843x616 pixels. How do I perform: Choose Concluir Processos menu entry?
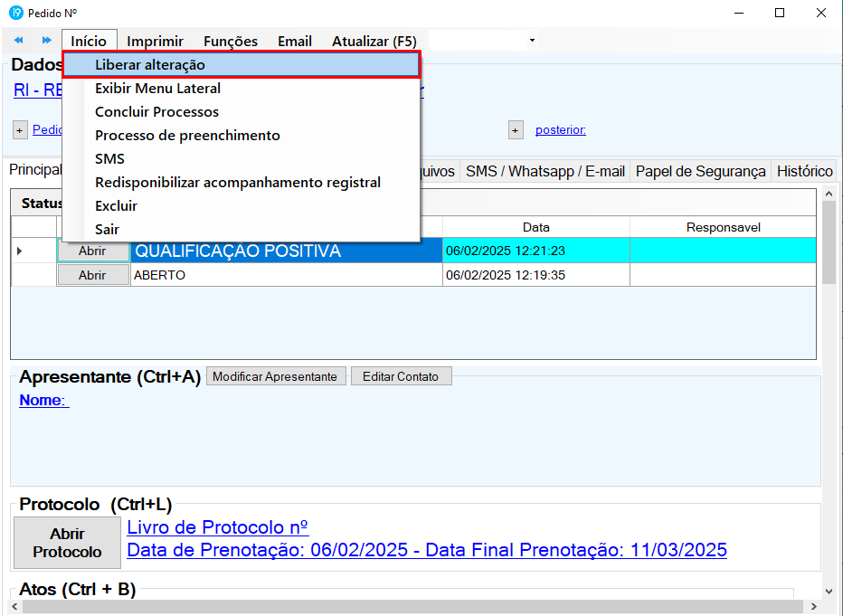(156, 112)
